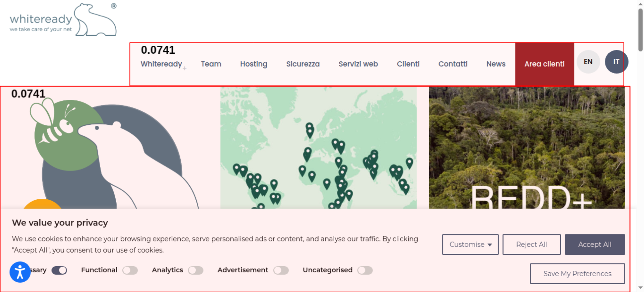This screenshot has height=292, width=644.
Task: Go to the Sicurezza menu item
Action: click(x=303, y=64)
